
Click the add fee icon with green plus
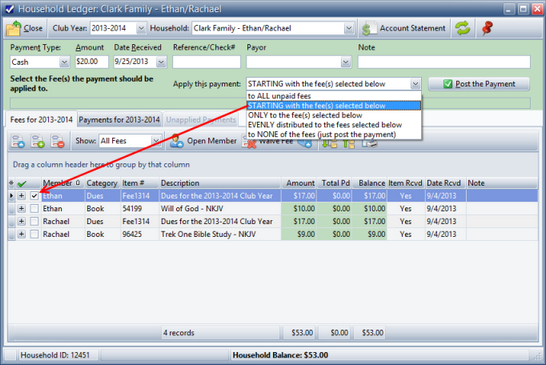pyautogui.click(x=38, y=141)
